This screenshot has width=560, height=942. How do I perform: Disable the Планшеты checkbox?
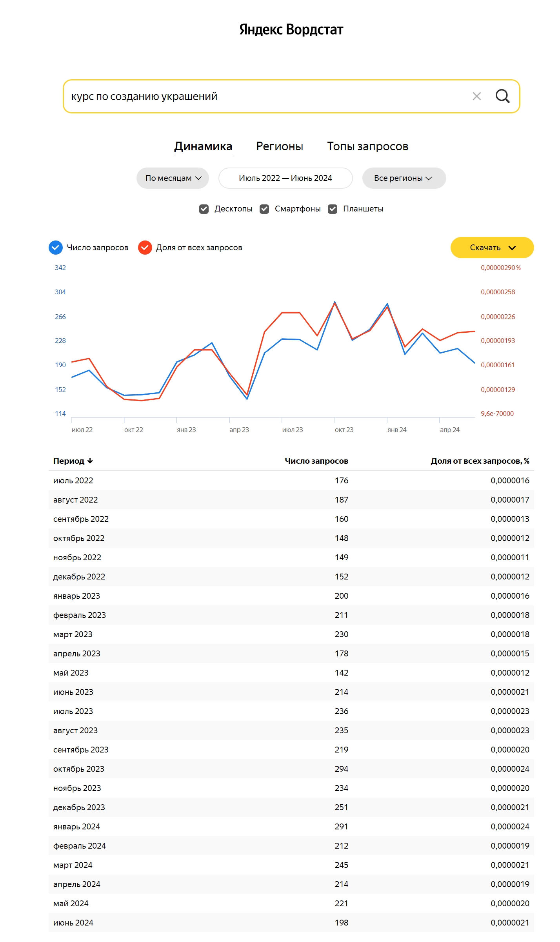click(333, 209)
